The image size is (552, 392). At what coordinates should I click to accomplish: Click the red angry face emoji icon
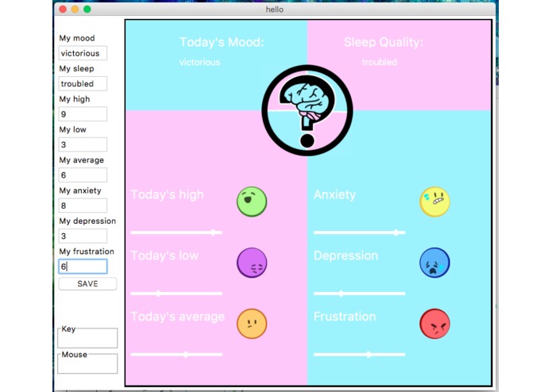point(434,324)
